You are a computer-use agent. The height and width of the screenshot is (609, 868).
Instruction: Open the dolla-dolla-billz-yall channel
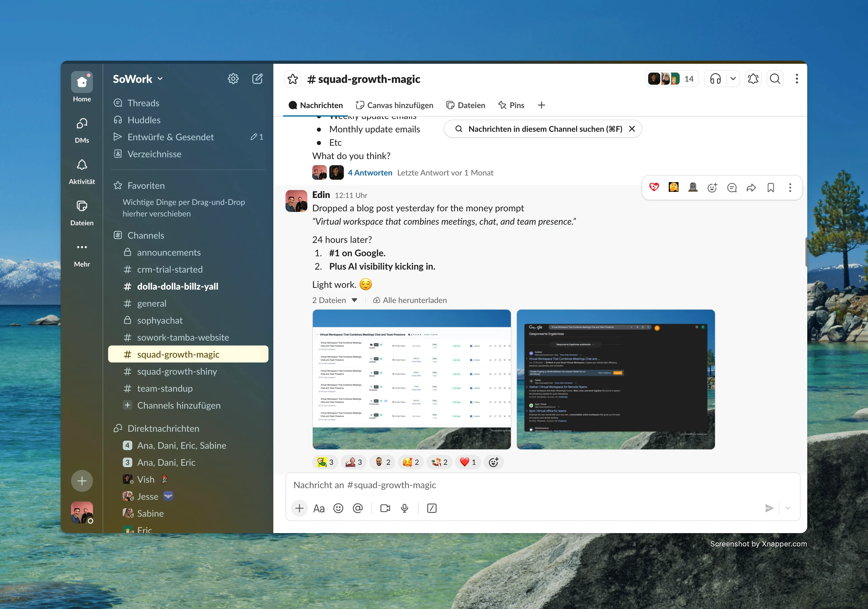click(x=188, y=286)
